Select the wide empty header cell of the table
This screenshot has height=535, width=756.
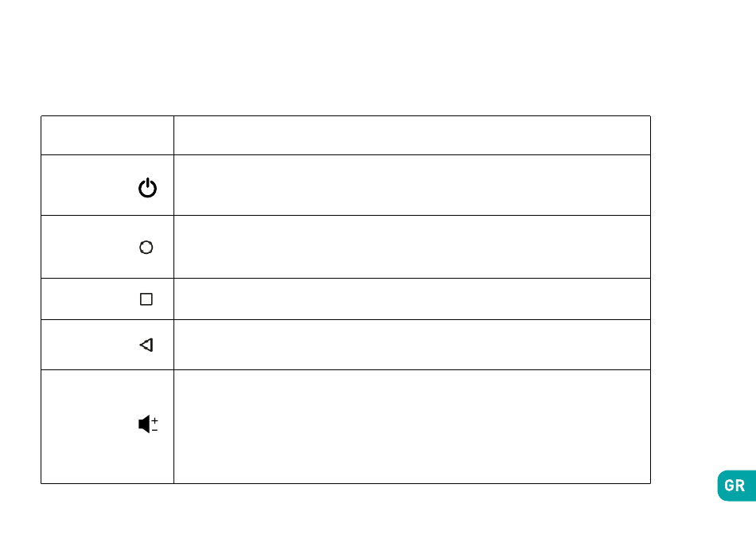(x=412, y=135)
